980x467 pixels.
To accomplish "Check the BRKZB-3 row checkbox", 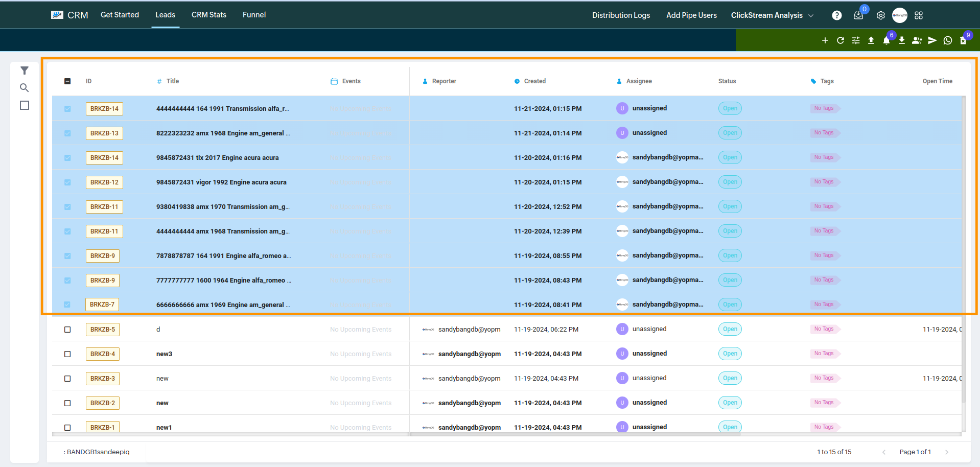I will coord(67,379).
